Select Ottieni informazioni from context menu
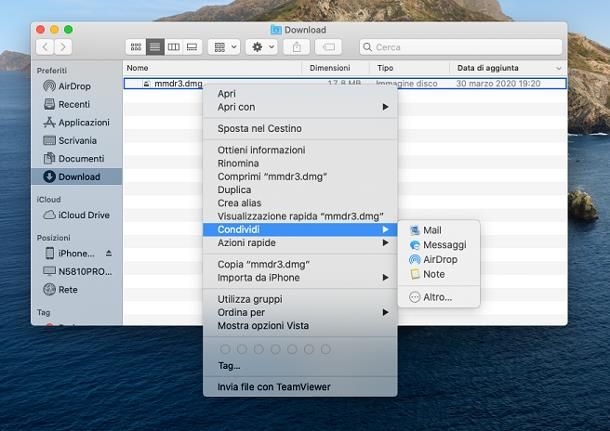610x431 pixels. (x=261, y=150)
